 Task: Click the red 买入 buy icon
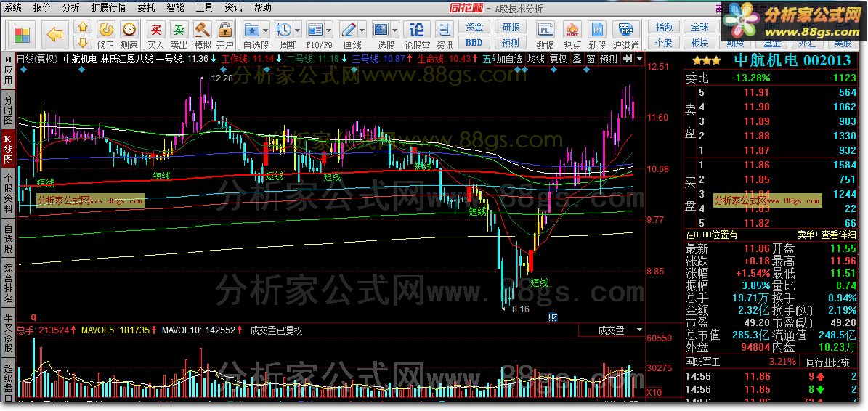pyautogui.click(x=156, y=30)
